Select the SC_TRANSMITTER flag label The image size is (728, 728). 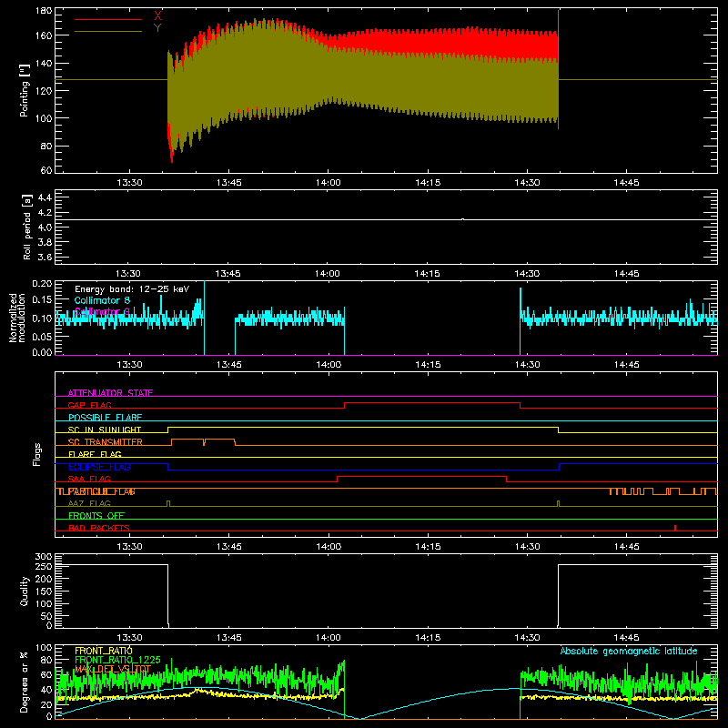point(105,442)
